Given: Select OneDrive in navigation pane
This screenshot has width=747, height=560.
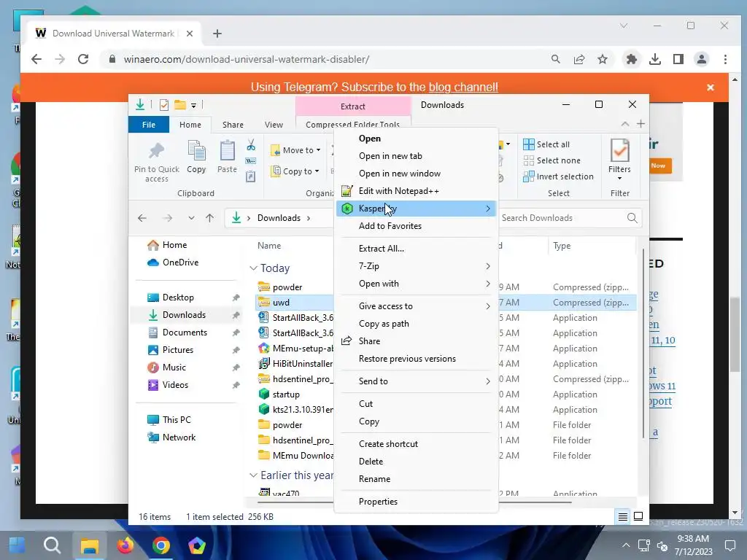Looking at the screenshot, I should [x=180, y=262].
